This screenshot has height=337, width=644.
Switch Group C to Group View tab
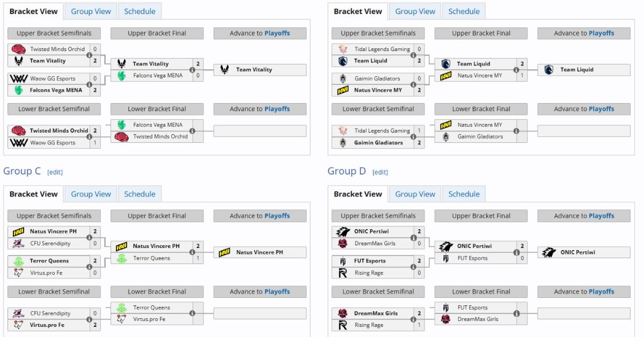coord(91,194)
